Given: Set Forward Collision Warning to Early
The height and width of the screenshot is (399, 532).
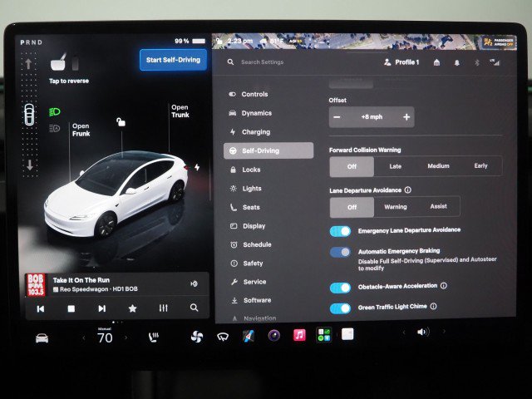Looking at the screenshot, I should click(480, 165).
